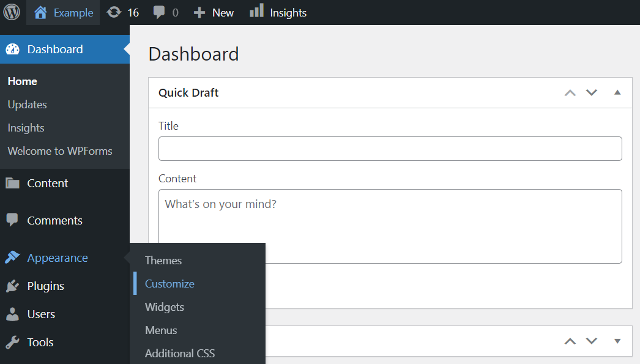
Task: Click the Dashboard gauge icon in sidebar
Action: (13, 49)
